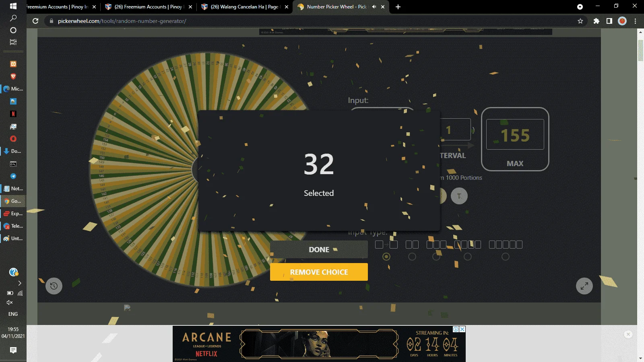Open a new browser tab
Viewport: 644px width, 362px height.
click(x=398, y=7)
